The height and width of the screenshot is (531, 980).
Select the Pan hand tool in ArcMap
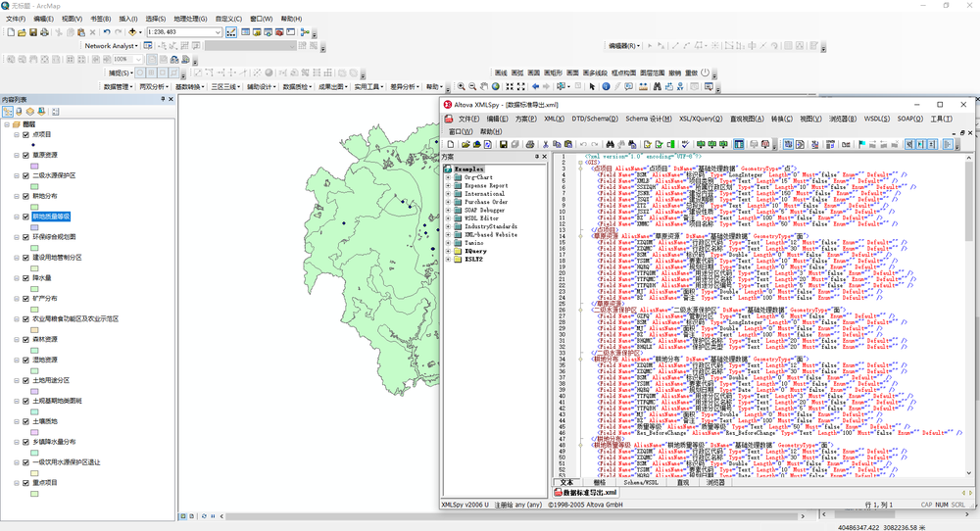click(x=484, y=86)
